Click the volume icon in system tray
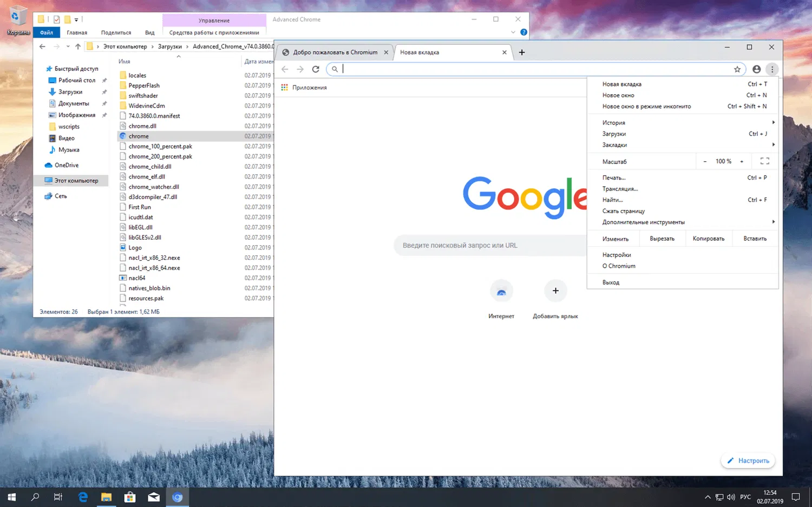The width and height of the screenshot is (812, 507). 731,497
